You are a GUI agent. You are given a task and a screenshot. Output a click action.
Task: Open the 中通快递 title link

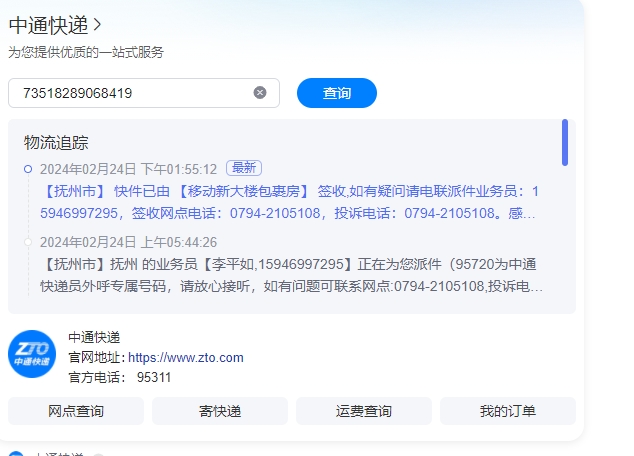pyautogui.click(x=49, y=25)
